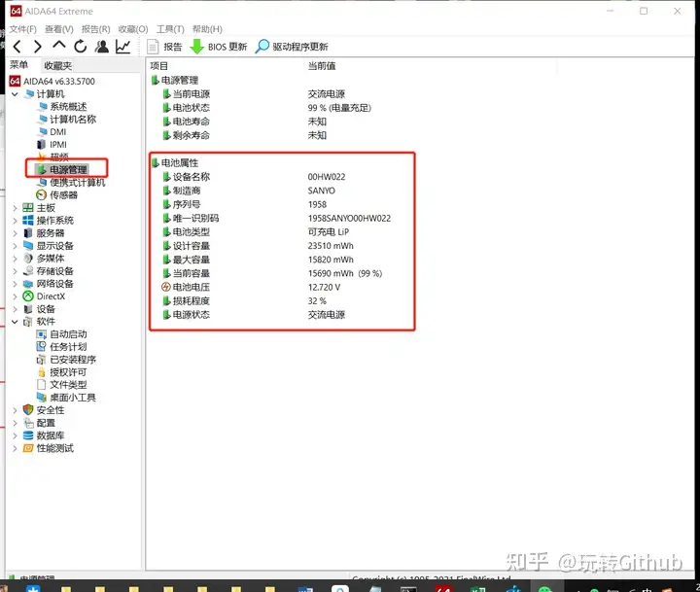Click the 性能测试 tree item icon
This screenshot has height=592, width=700.
click(x=28, y=448)
